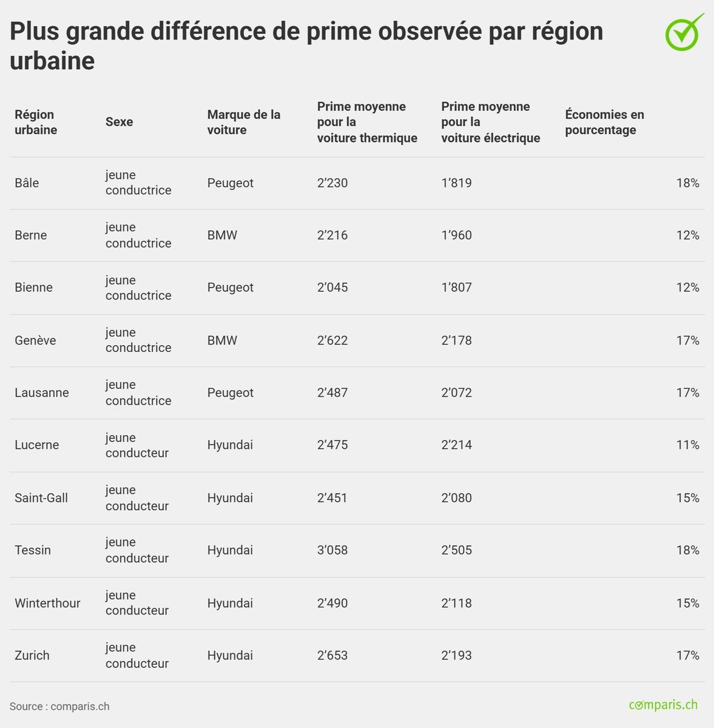Click the Région urbaine column header
The image size is (714, 728).
[36, 122]
